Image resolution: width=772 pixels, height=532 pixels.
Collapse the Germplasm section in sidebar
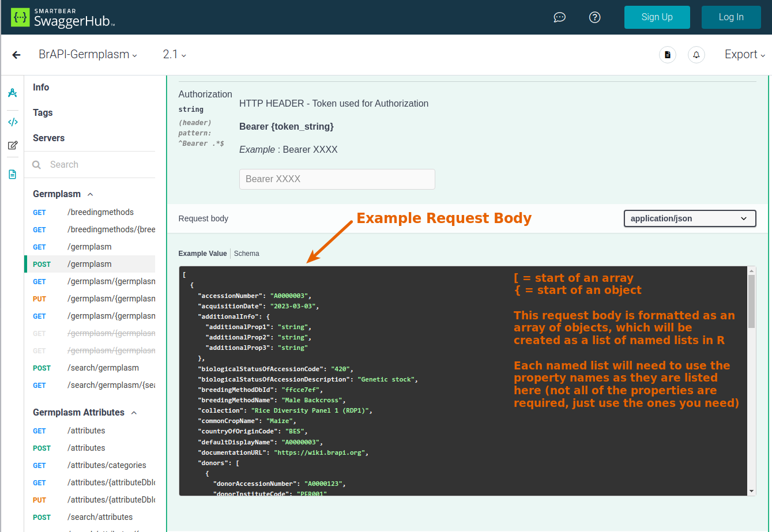pyautogui.click(x=90, y=194)
